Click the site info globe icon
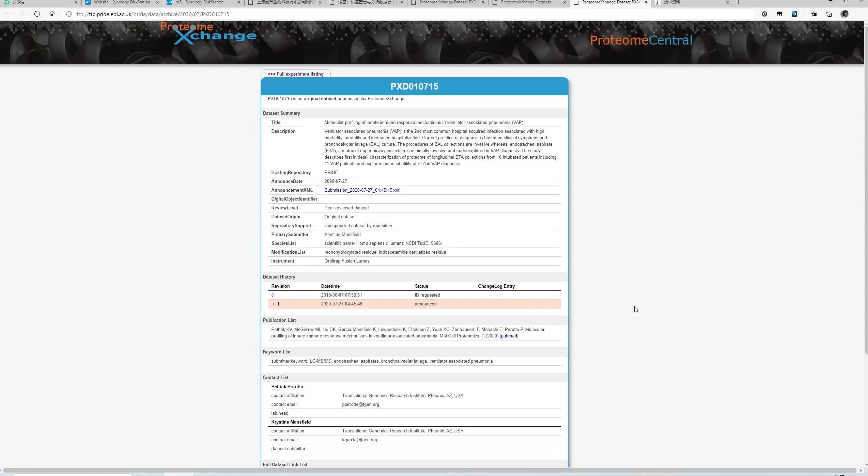 69,14
